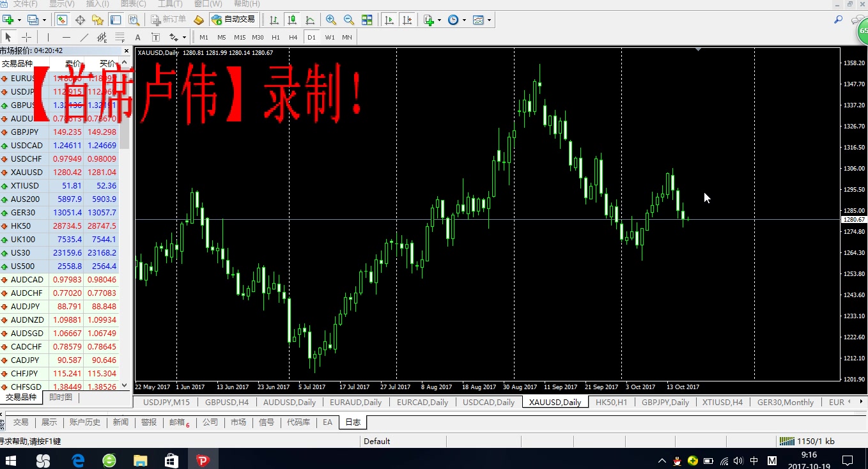868x469 pixels.
Task: Expand the periods clock dropdown arrow
Action: pos(464,20)
